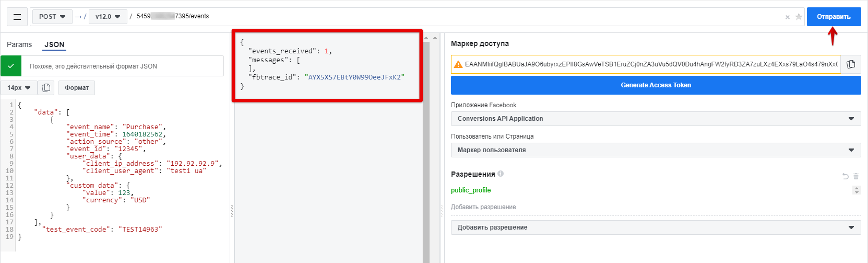Click the Generate Access Token button
The height and width of the screenshot is (263, 868).
656,85
